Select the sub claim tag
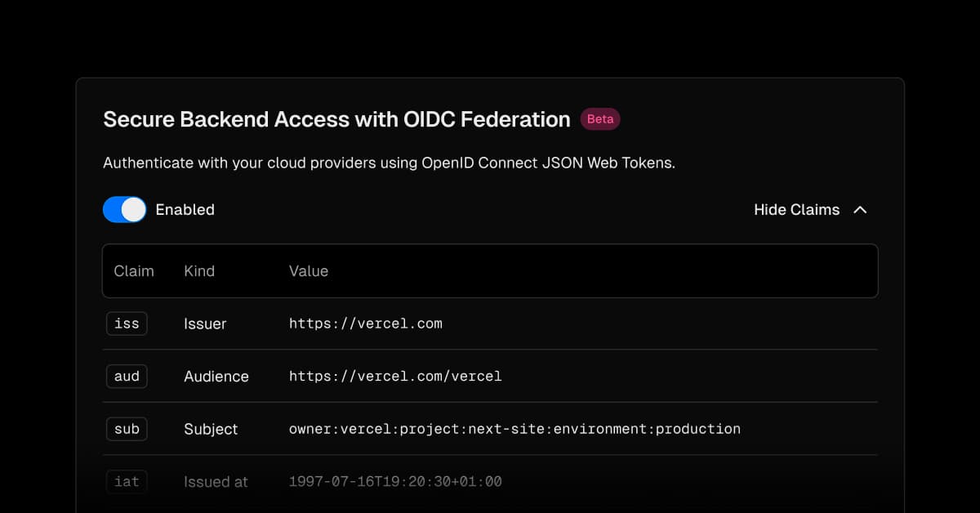Viewport: 980px width, 513px height. click(127, 429)
